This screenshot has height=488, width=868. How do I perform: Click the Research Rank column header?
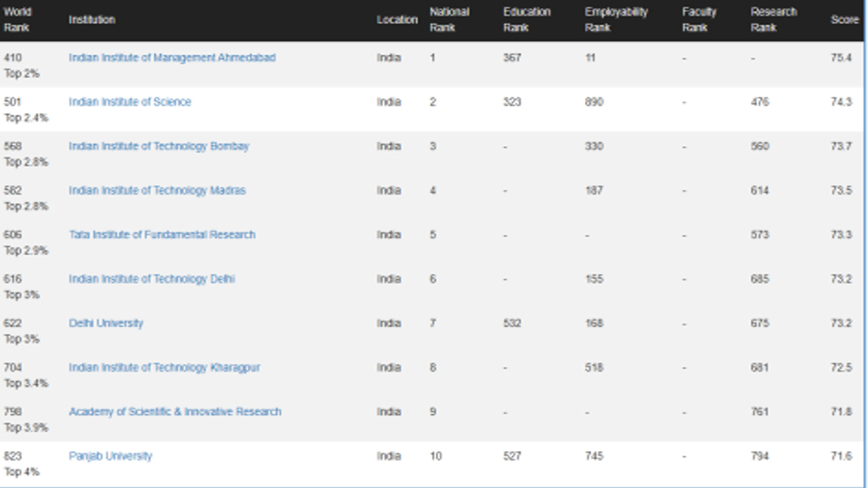pos(774,20)
